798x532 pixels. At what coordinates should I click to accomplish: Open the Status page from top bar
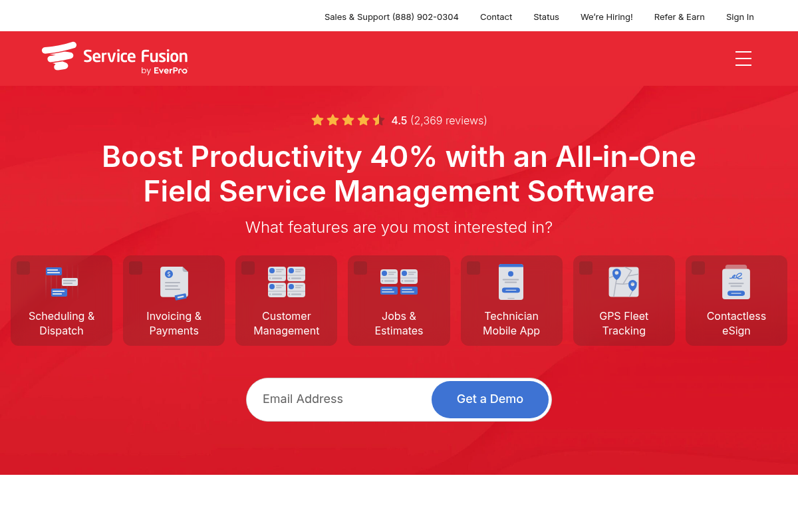(545, 17)
